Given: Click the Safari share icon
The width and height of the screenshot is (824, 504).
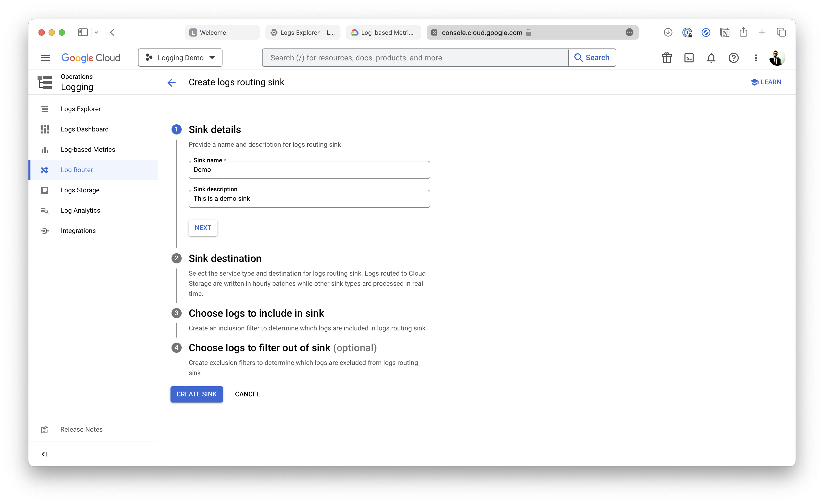Looking at the screenshot, I should tap(743, 32).
